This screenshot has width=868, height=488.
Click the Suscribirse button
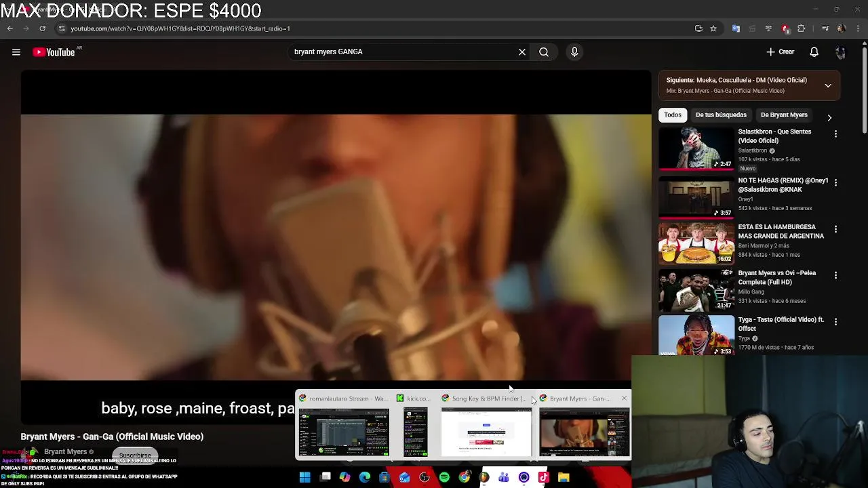pos(135,455)
